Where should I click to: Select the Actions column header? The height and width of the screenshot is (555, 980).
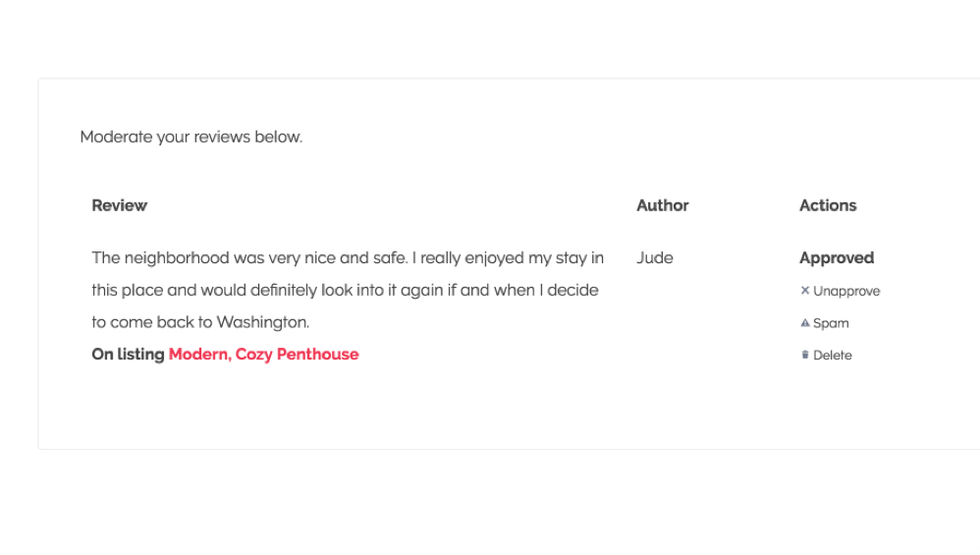click(828, 205)
